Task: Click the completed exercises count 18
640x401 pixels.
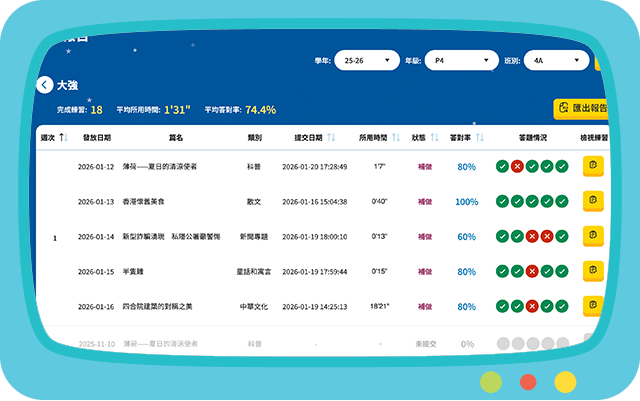Action: coord(96,110)
